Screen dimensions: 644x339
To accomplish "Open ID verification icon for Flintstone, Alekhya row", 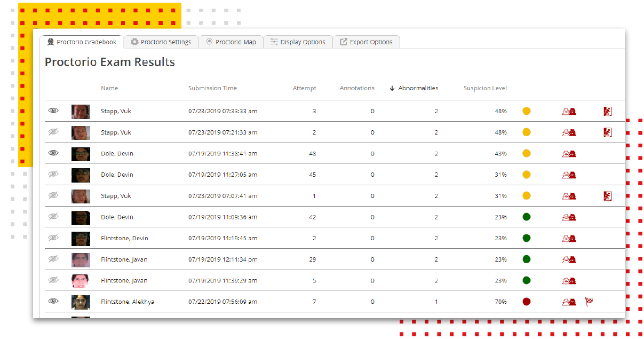I will 569,302.
